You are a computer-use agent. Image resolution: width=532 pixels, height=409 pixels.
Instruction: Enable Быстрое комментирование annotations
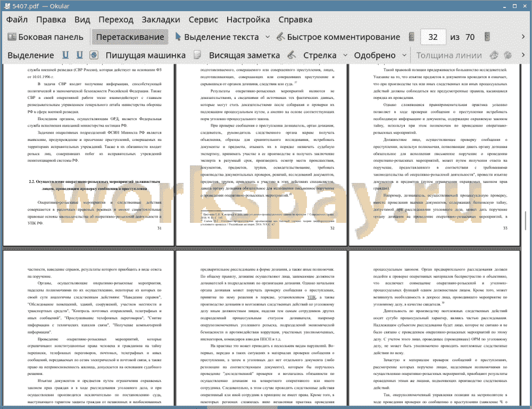tap(338, 37)
